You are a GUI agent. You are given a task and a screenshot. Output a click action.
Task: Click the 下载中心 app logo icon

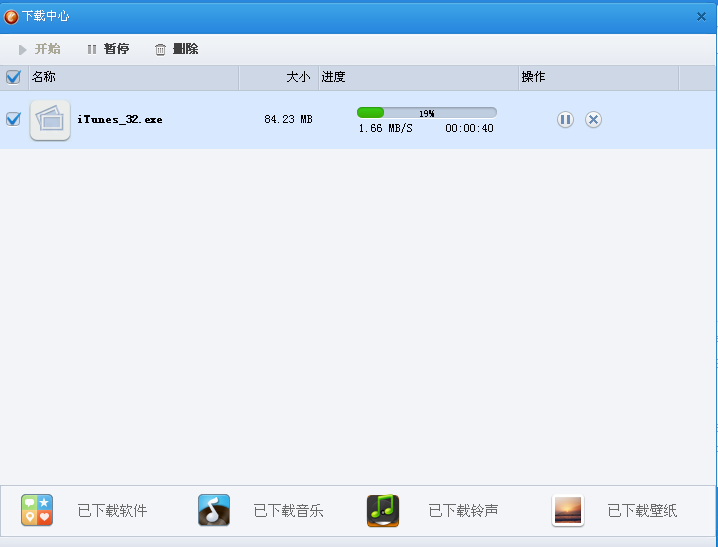11,16
